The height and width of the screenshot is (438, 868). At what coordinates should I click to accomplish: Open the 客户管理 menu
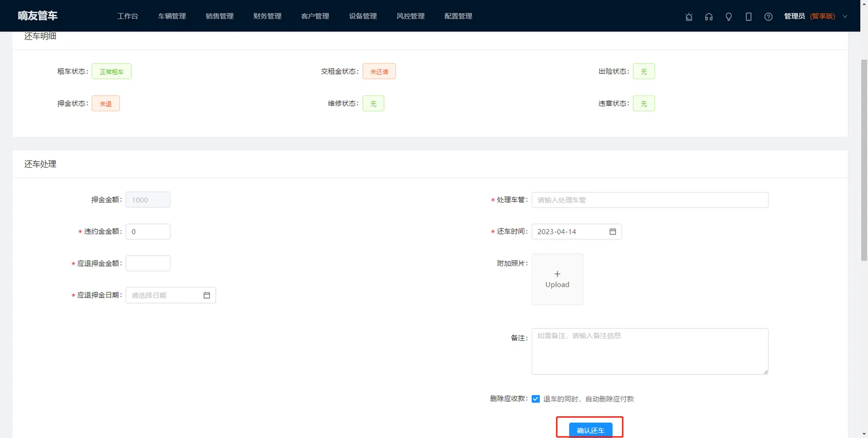click(x=315, y=16)
